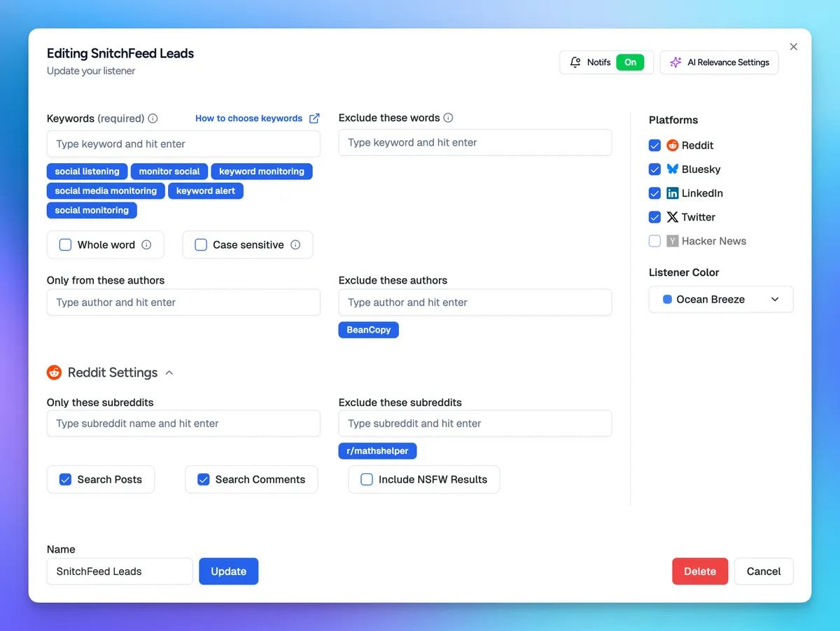Uncheck the LinkedIn platform checkbox
This screenshot has height=631, width=840.
654,193
